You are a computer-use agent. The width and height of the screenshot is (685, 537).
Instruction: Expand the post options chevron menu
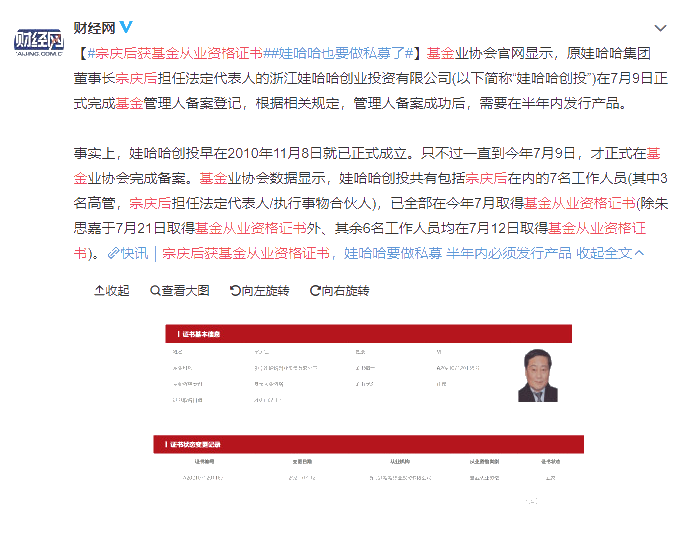pos(660,28)
